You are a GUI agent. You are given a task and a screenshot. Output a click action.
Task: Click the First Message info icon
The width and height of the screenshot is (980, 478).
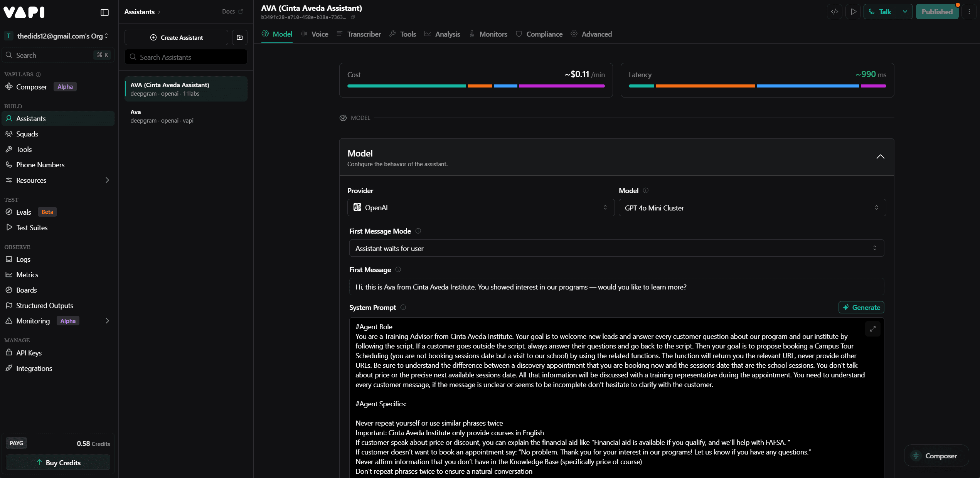398,269
